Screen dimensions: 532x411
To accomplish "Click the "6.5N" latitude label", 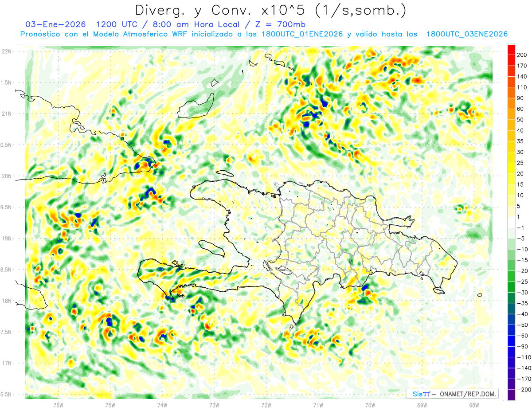I will click(7, 394).
